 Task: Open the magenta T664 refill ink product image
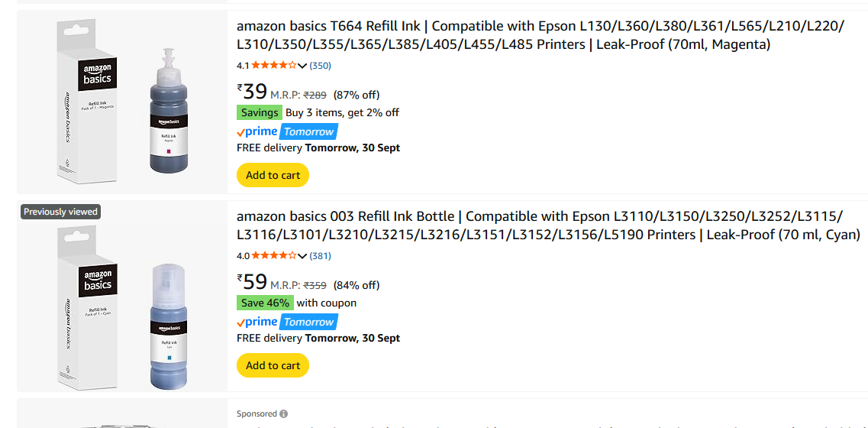[122, 102]
